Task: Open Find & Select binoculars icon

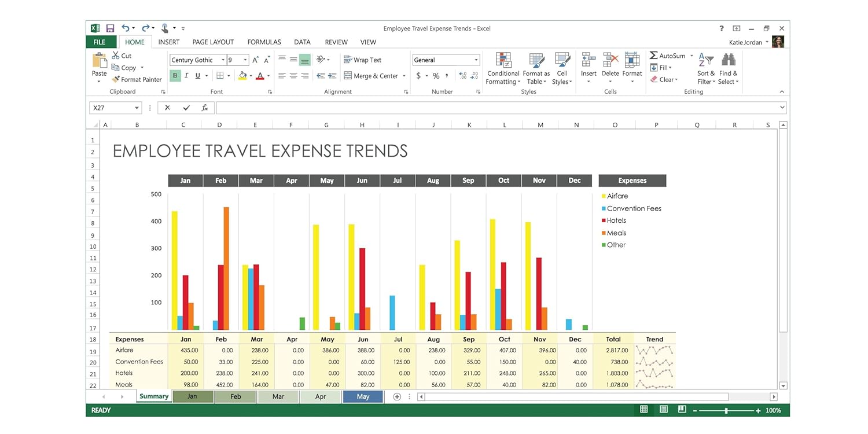Action: (x=728, y=60)
